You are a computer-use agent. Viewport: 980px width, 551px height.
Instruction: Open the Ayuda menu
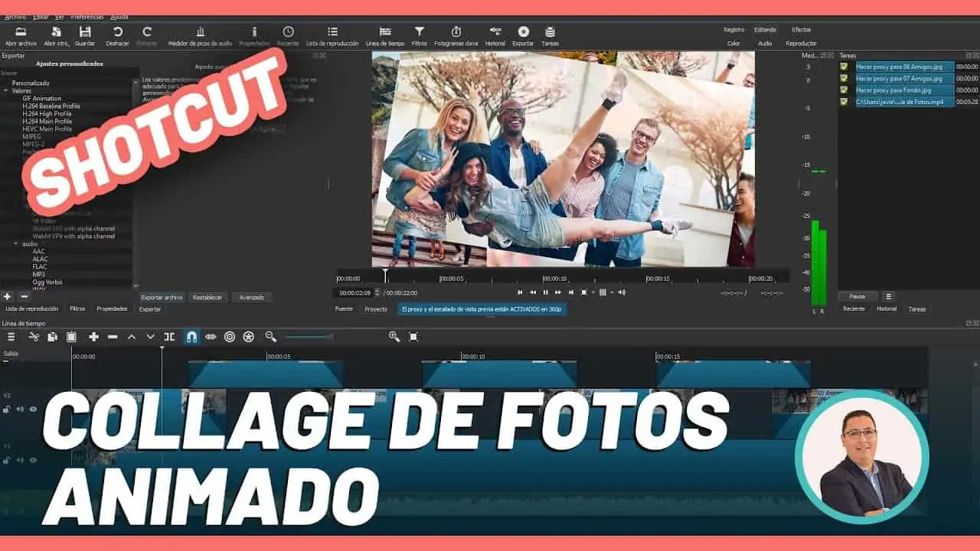point(119,17)
